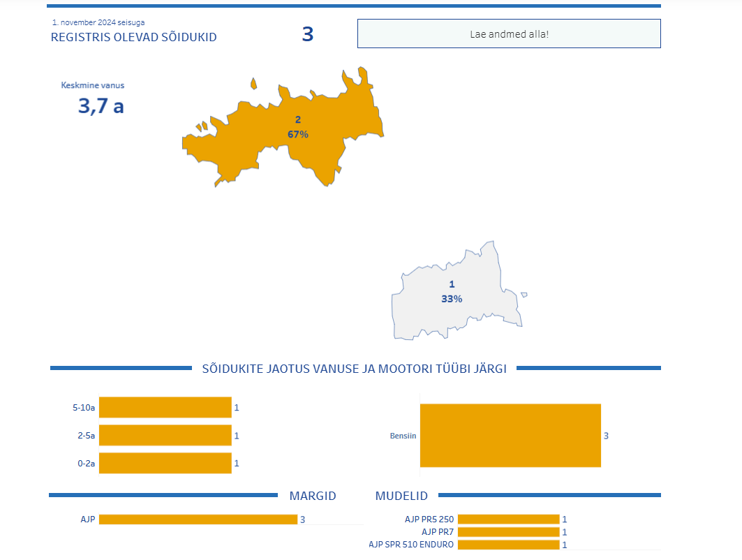Click the 'MUDELID' section heading

click(401, 496)
